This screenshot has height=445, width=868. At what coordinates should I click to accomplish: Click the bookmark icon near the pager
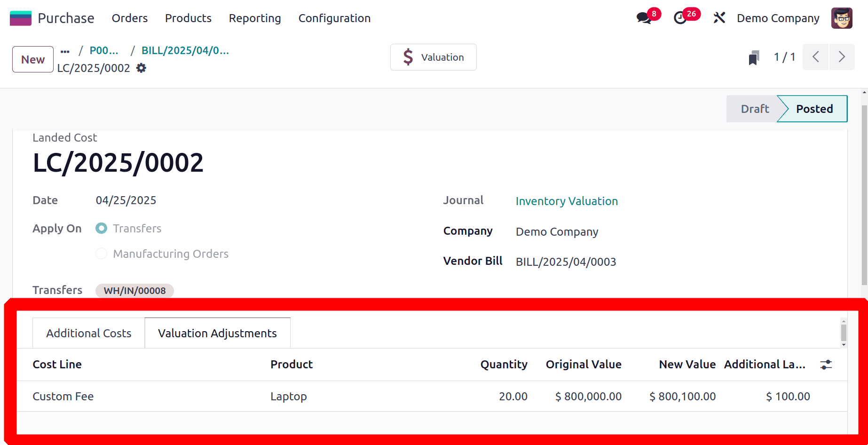[x=754, y=58]
